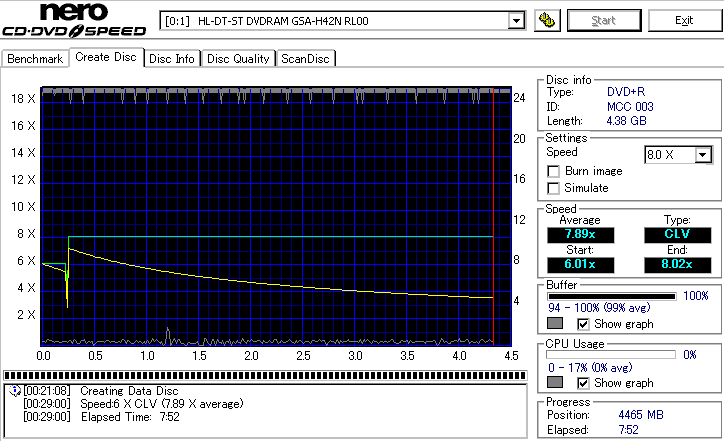
Task: Enable the Burn image checkbox
Action: point(554,171)
